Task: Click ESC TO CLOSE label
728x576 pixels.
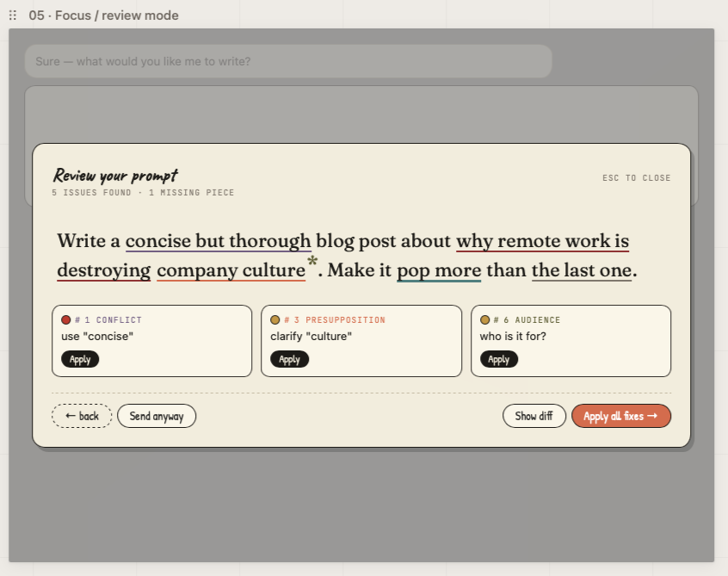Action: 637,178
